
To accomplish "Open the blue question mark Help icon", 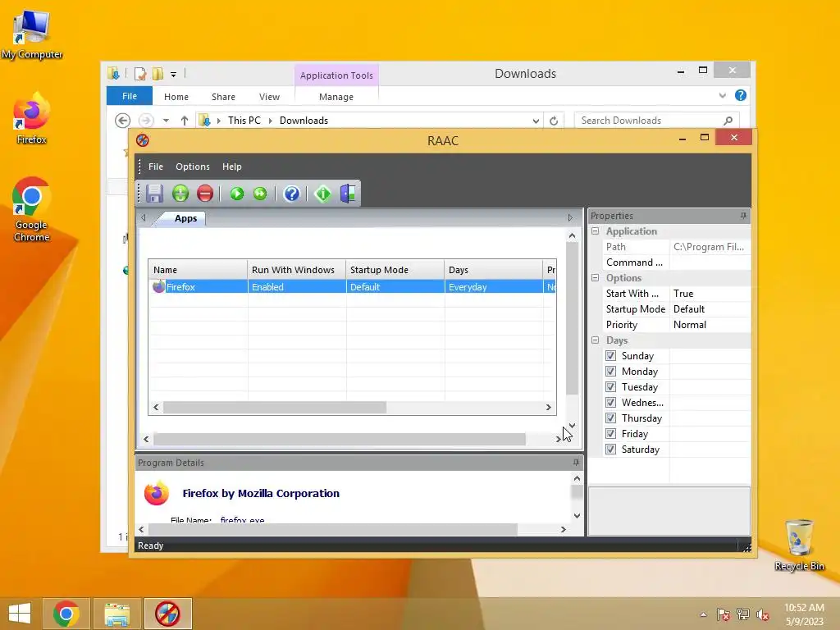I will pos(291,194).
